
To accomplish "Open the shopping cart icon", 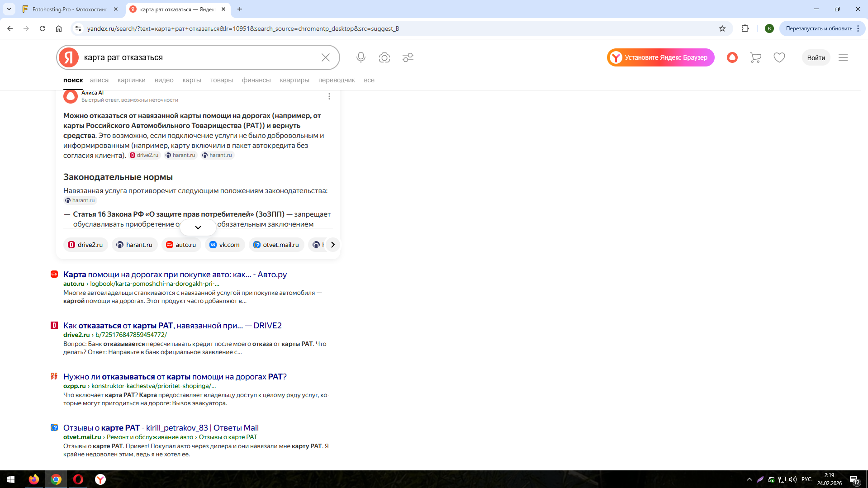I will click(756, 57).
